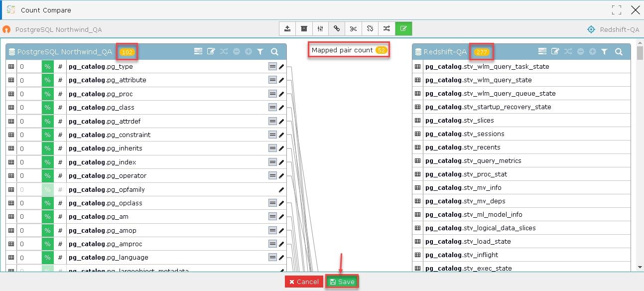The height and width of the screenshot is (291, 644).
Task: Expand the grid icon beside stv_wlm_query_state
Action: 417,80
